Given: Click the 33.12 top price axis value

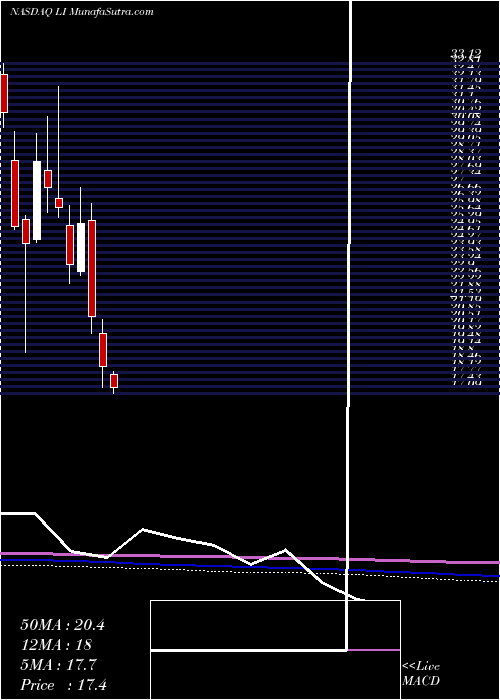Looking at the screenshot, I should pyautogui.click(x=466, y=54).
